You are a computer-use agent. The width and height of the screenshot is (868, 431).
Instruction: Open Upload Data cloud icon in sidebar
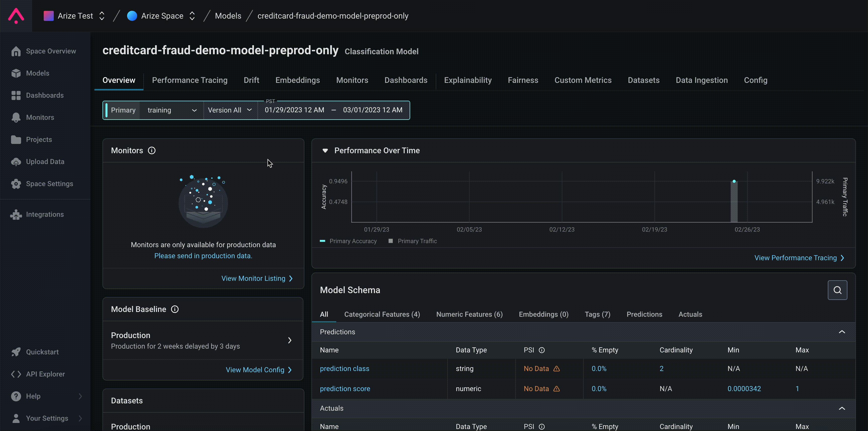pos(16,162)
